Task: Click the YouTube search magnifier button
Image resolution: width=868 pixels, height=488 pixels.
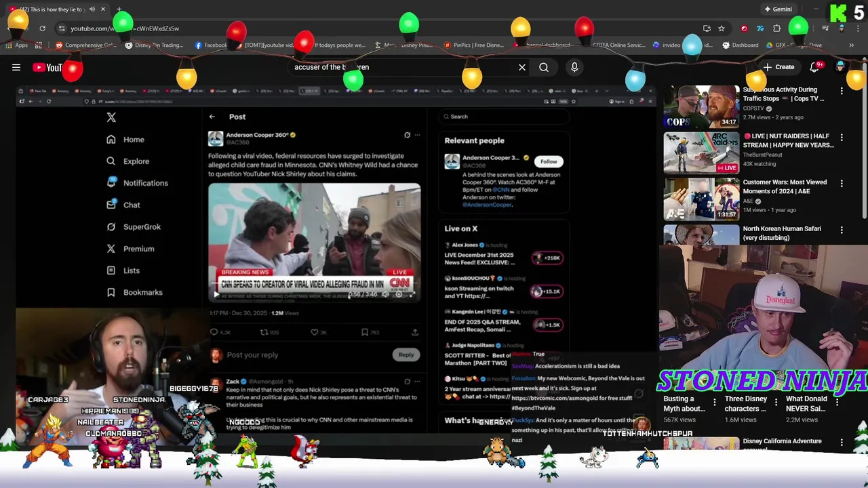Action: [544, 67]
